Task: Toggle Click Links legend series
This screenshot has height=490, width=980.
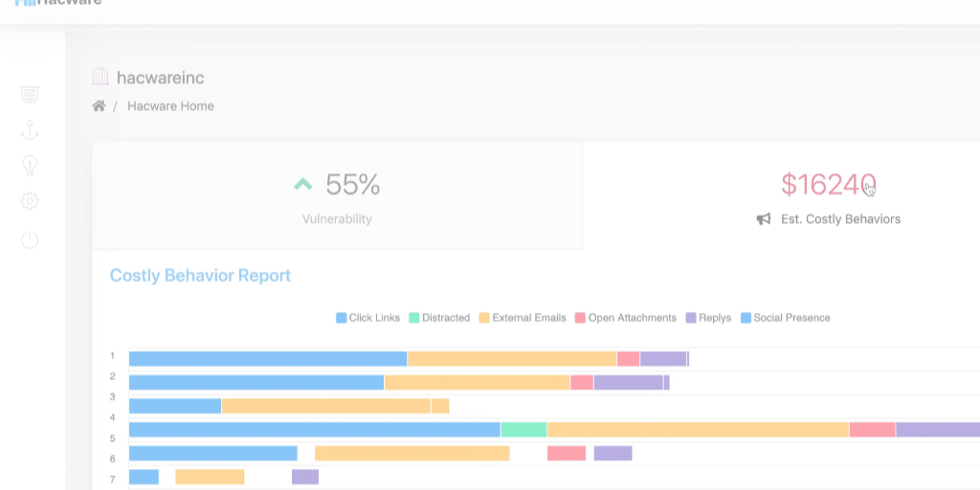Action: pyautogui.click(x=368, y=318)
